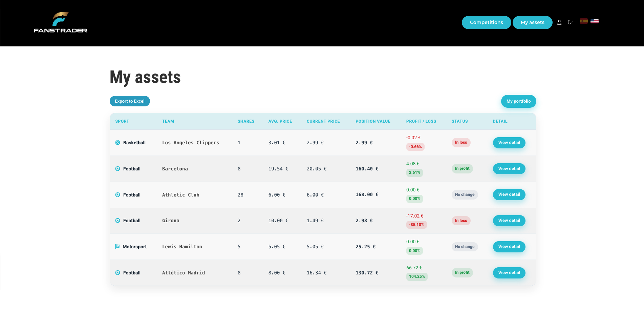Viewport: 644px width, 311px height.
Task: Open My portfolio
Action: [518, 101]
